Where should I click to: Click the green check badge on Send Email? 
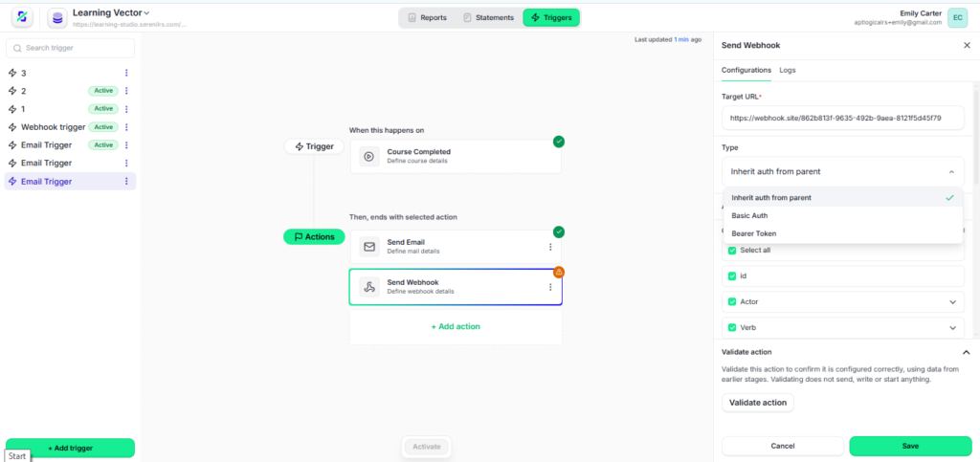pos(559,232)
